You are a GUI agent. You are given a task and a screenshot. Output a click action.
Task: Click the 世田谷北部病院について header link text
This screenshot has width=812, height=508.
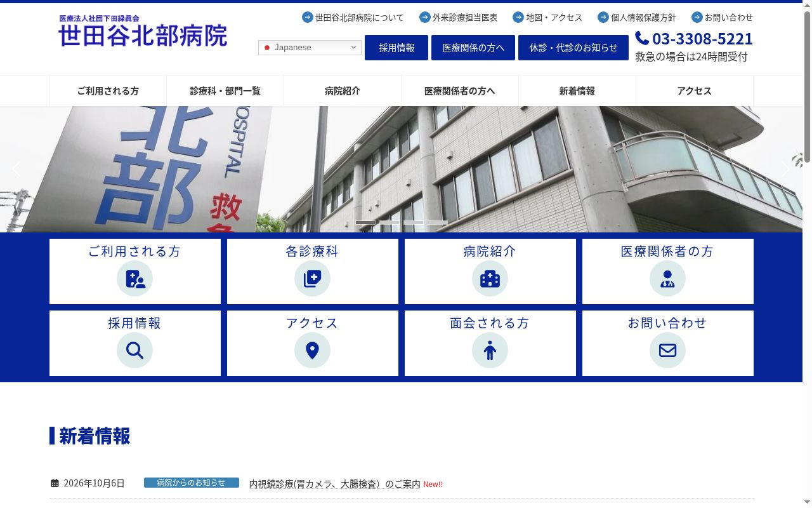[360, 17]
